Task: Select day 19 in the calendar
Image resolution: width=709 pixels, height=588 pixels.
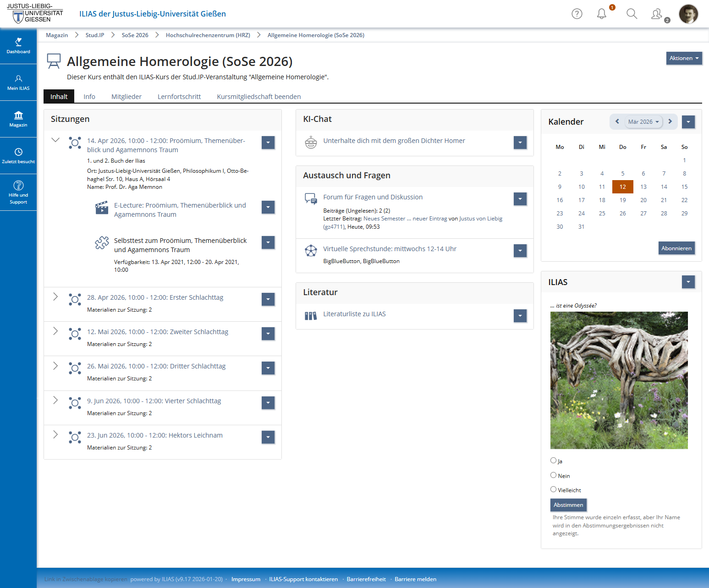Action: tap(622, 200)
